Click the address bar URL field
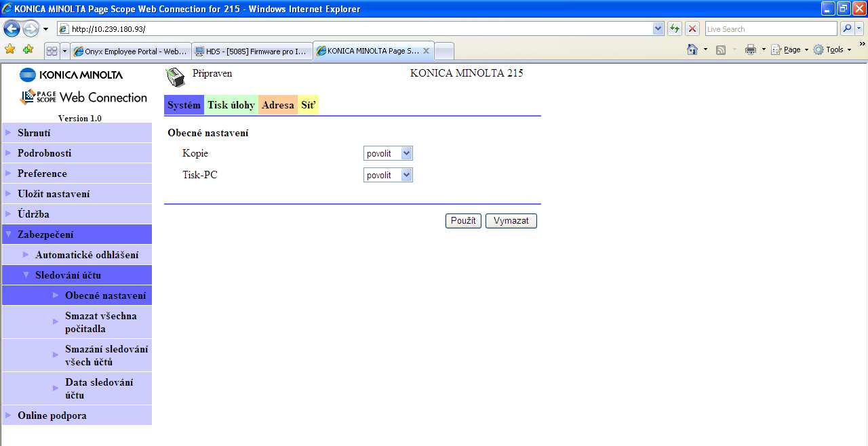Screen dimensions: 868x446 [x=355, y=29]
